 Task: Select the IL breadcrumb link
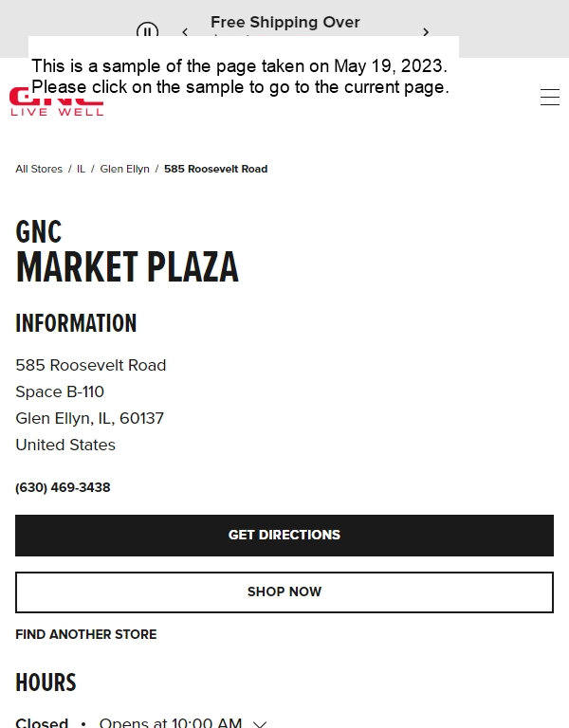coord(81,169)
